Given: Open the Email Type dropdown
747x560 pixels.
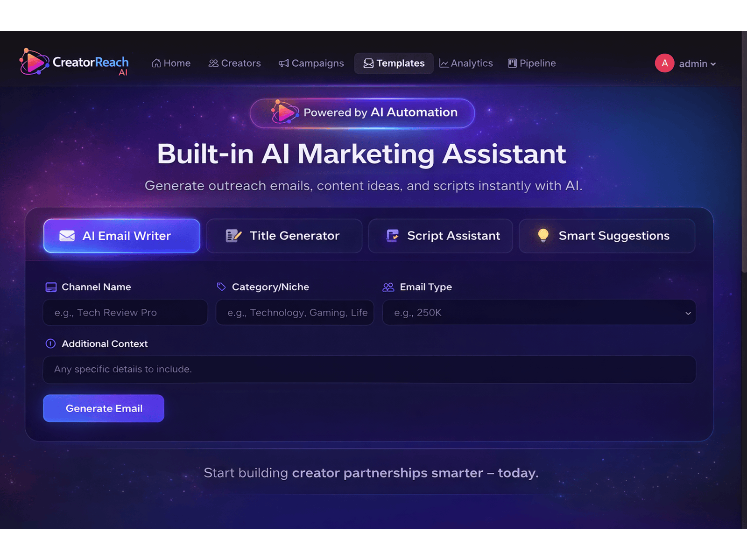Looking at the screenshot, I should [539, 313].
